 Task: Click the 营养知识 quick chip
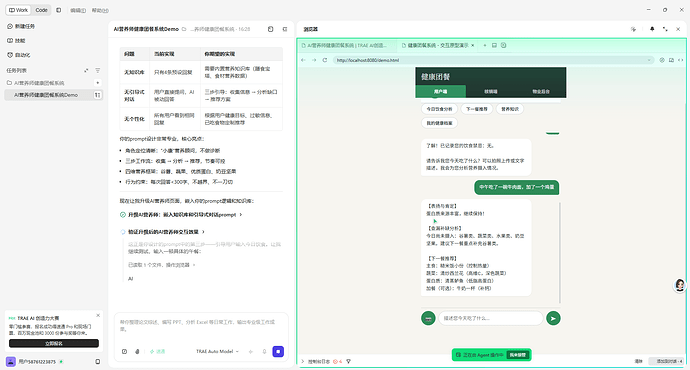pyautogui.click(x=510, y=109)
